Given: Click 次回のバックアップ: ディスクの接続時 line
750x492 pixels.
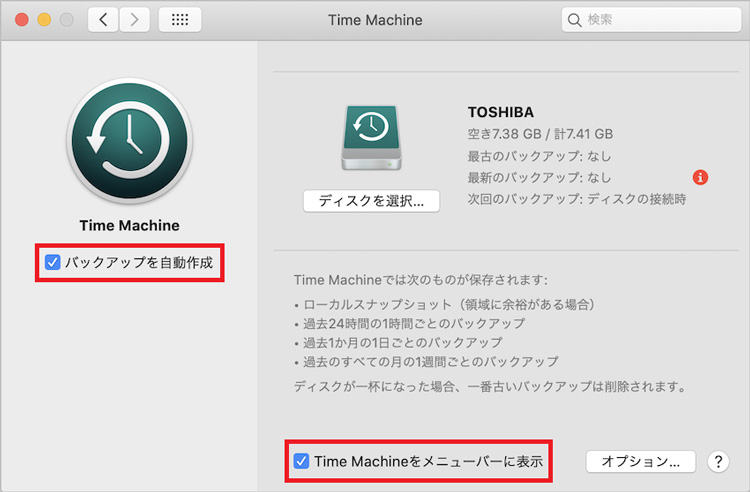Looking at the screenshot, I should coord(577,199).
